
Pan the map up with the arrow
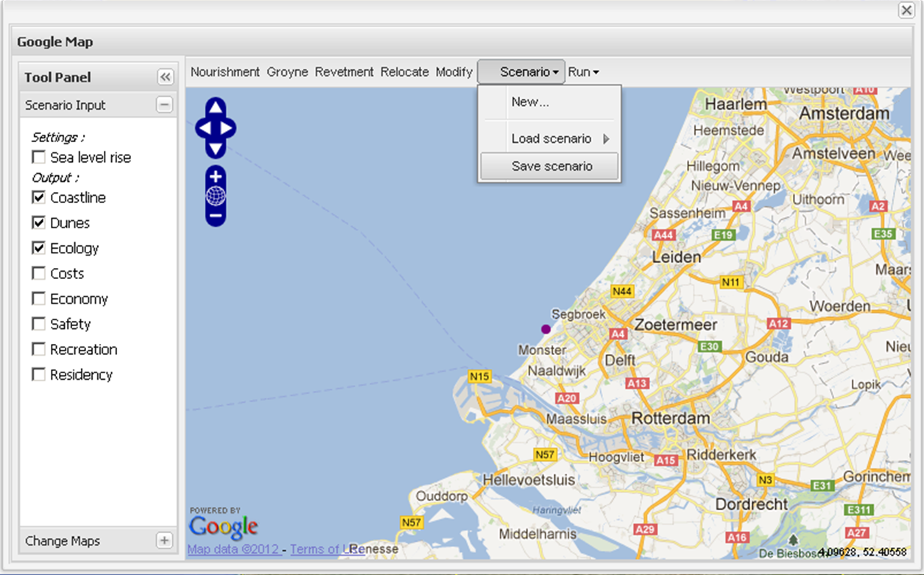(x=215, y=107)
